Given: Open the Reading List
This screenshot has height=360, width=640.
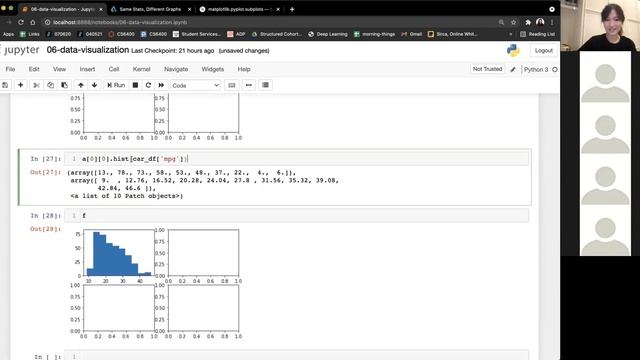Looking at the screenshot, I should pos(538,34).
